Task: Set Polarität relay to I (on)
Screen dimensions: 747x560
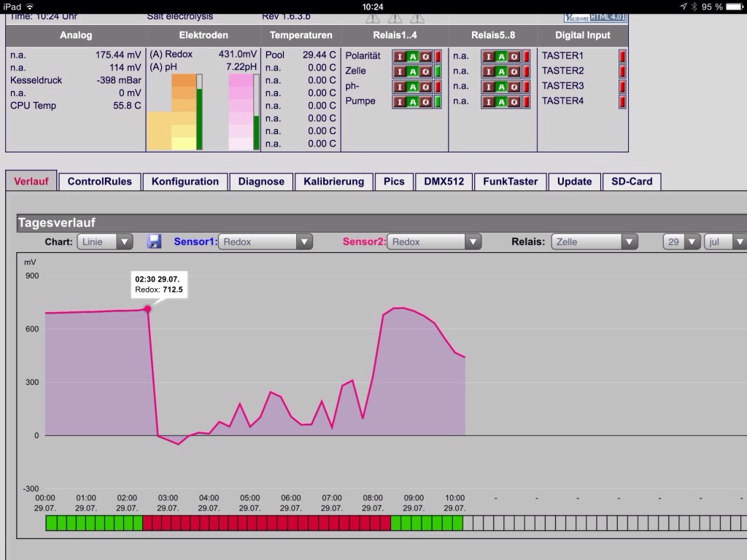Action: click(400, 56)
